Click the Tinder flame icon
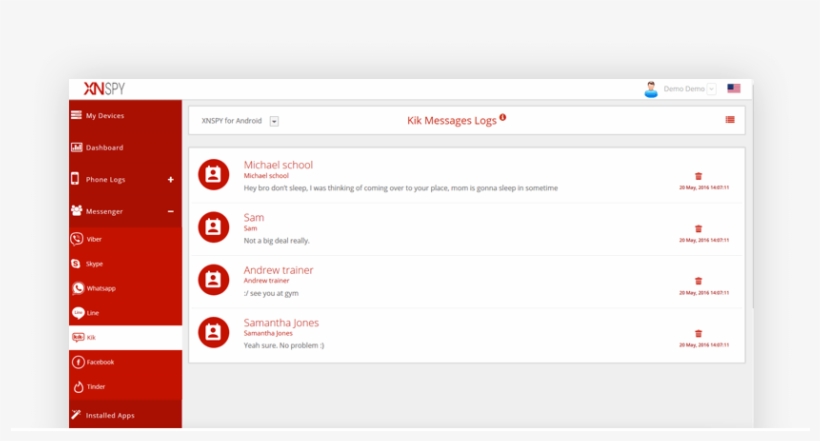The image size is (820, 441). coord(78,387)
